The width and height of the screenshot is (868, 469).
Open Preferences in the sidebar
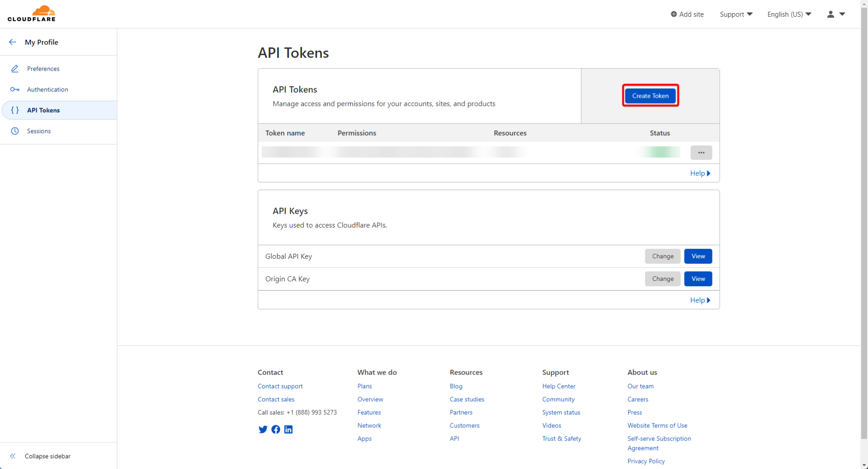point(43,69)
